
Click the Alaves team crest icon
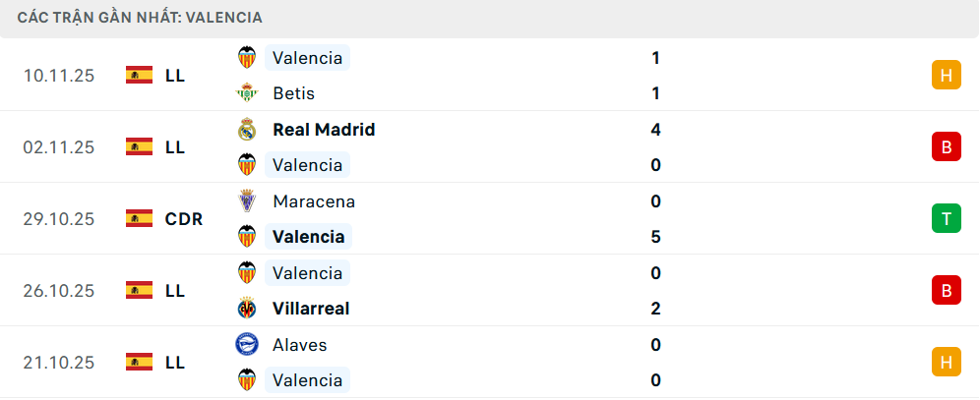(x=247, y=344)
